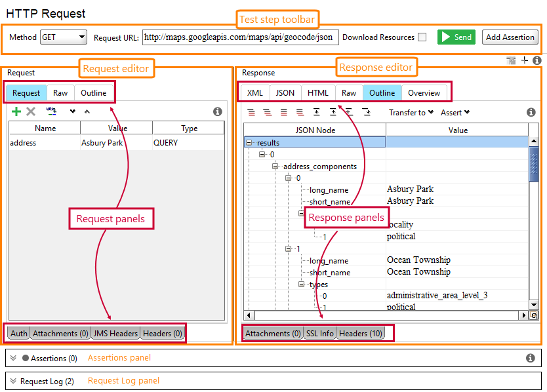This screenshot has height=392, width=547.
Task: Open the Overview response tab
Action: [x=424, y=93]
